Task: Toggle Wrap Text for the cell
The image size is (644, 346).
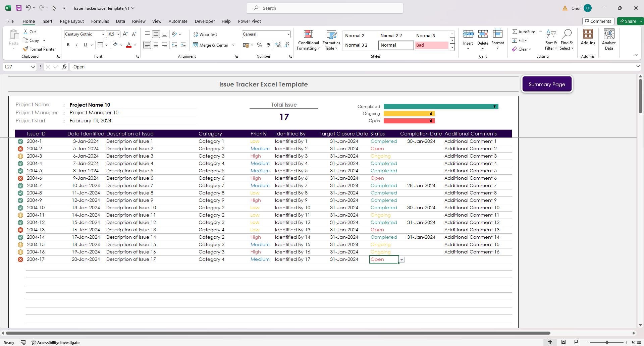Action: click(x=205, y=34)
